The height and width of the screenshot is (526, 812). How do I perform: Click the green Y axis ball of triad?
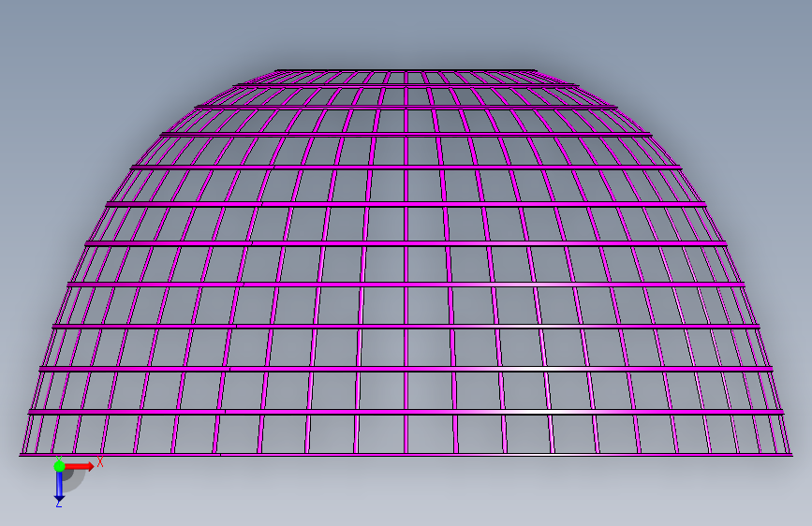[59, 466]
